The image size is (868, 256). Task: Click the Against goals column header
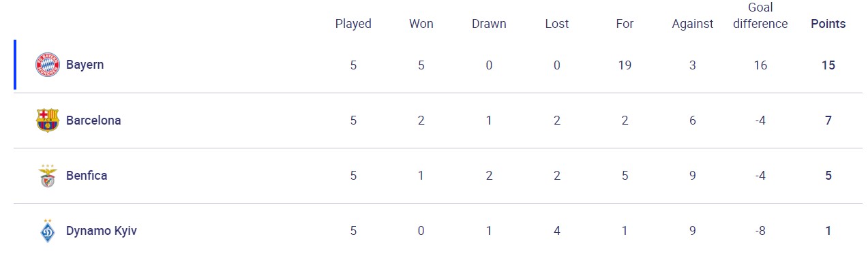(x=693, y=24)
